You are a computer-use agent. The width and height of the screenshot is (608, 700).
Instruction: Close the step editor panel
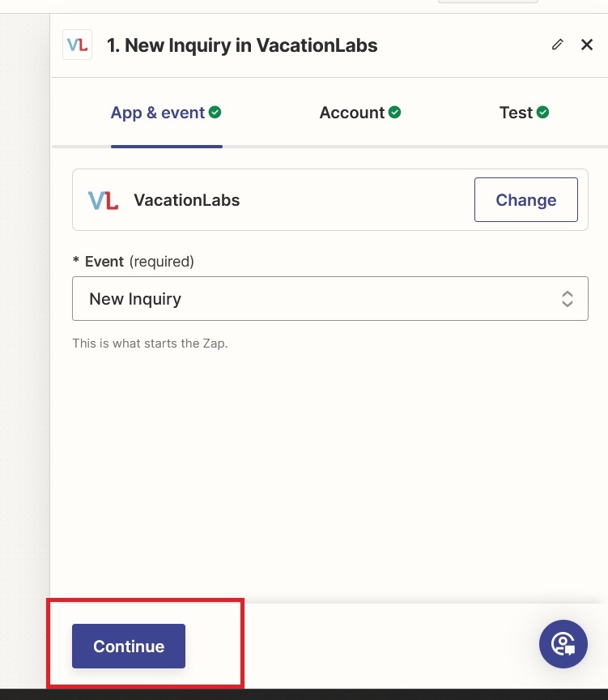[587, 45]
